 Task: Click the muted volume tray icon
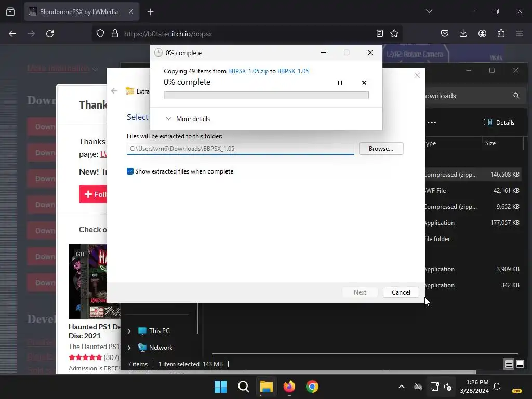pyautogui.click(x=448, y=387)
